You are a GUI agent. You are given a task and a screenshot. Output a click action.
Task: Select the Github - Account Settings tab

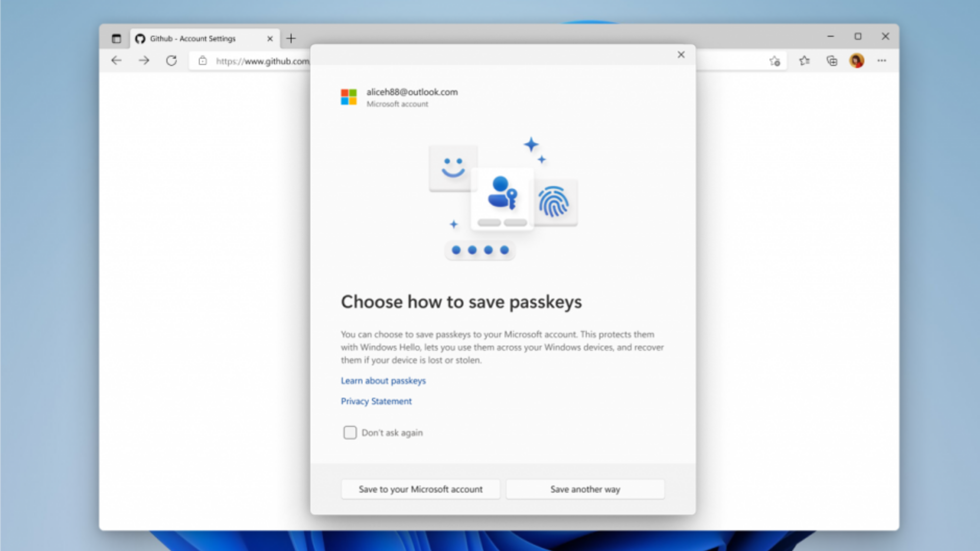tap(206, 38)
